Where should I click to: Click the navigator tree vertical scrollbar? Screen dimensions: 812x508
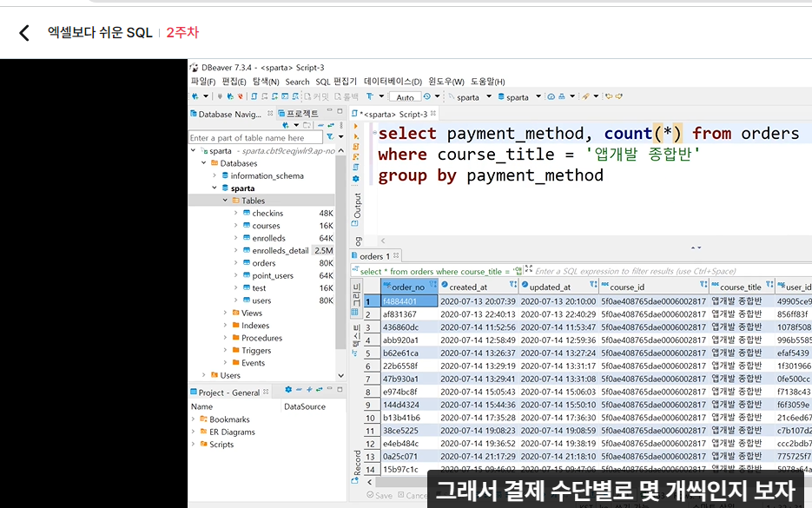pyautogui.click(x=340, y=254)
